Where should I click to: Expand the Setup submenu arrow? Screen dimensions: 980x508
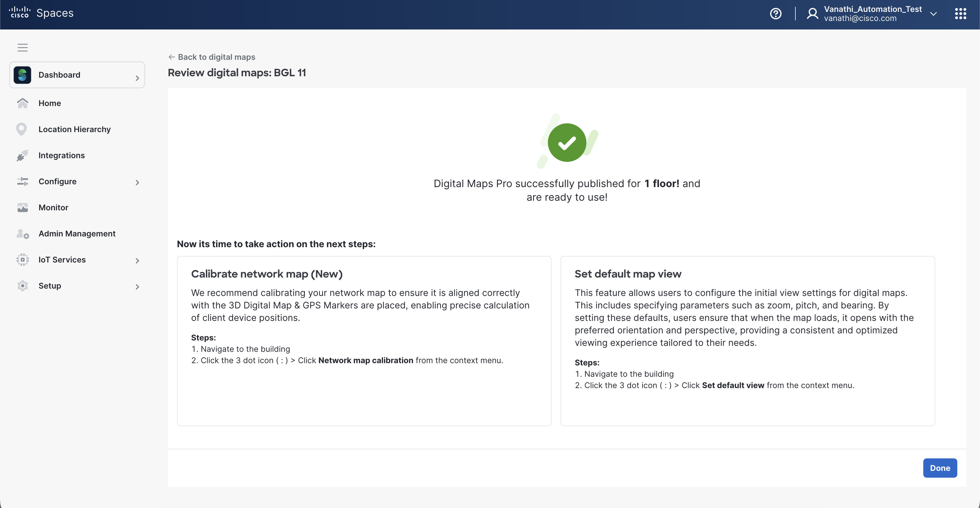[x=137, y=287]
